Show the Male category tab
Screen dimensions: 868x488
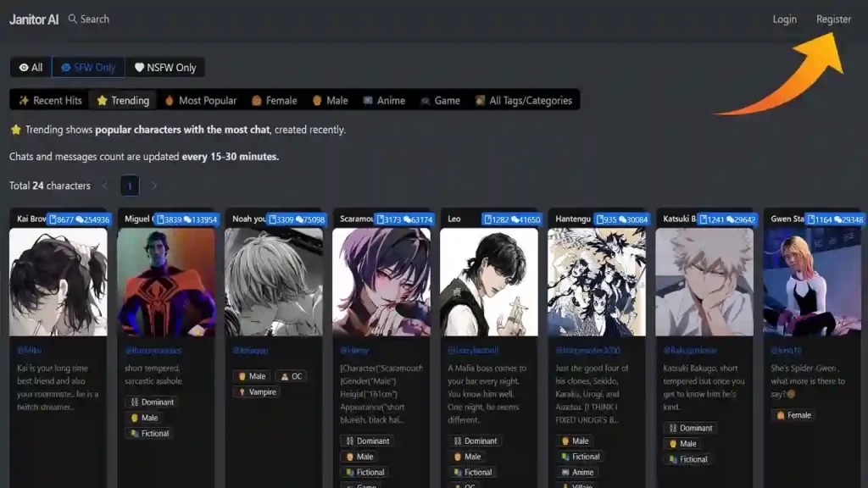pyautogui.click(x=331, y=100)
